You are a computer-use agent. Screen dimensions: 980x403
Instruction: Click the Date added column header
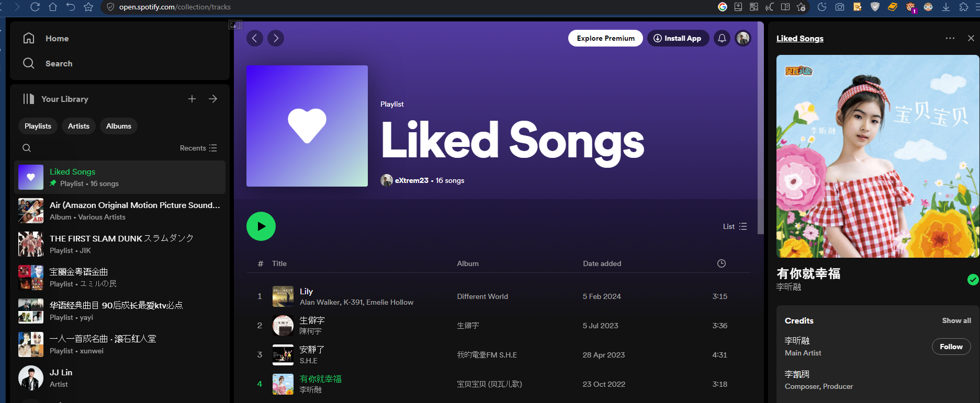pyautogui.click(x=602, y=263)
